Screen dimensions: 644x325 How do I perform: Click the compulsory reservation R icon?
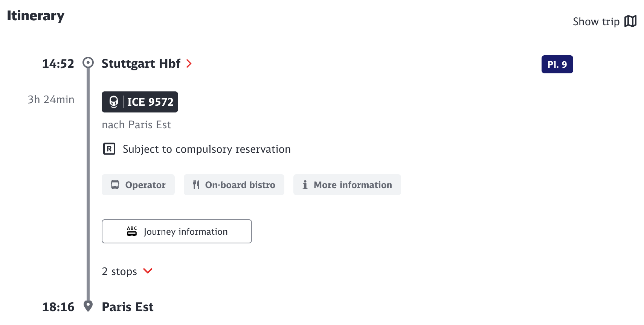pos(109,149)
